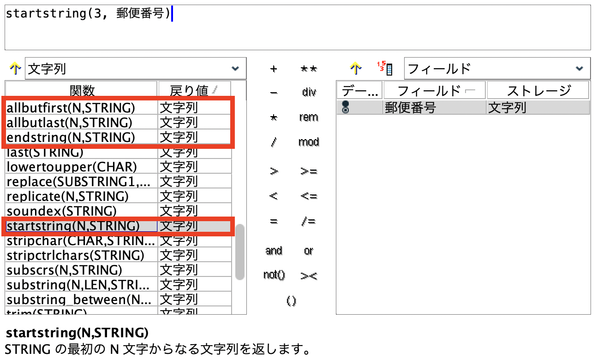597x364 pixels.
Task: Insert the rem operator
Action: (x=308, y=117)
